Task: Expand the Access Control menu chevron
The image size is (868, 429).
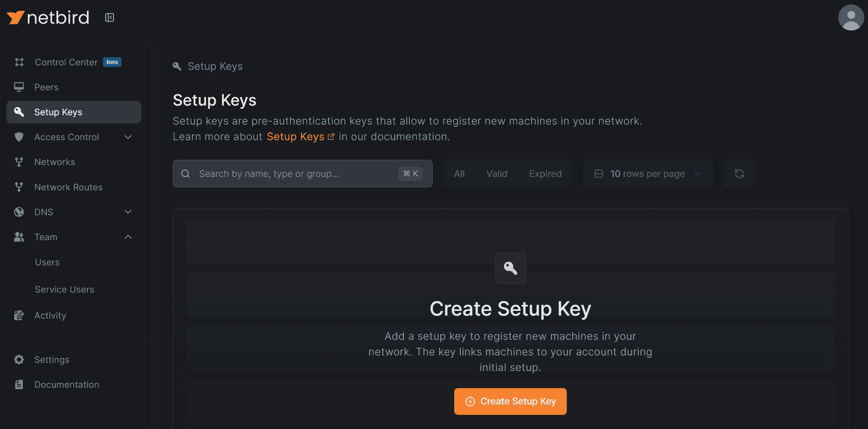Action: [x=128, y=137]
